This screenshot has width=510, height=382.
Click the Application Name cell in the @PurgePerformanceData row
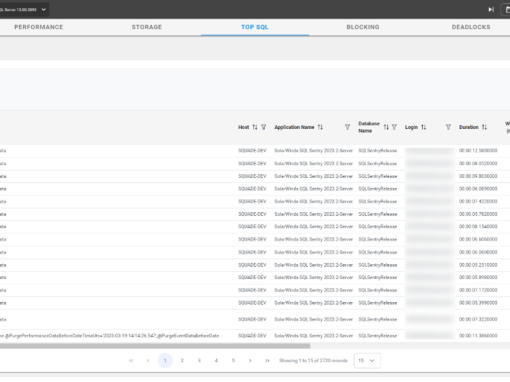click(x=313, y=336)
